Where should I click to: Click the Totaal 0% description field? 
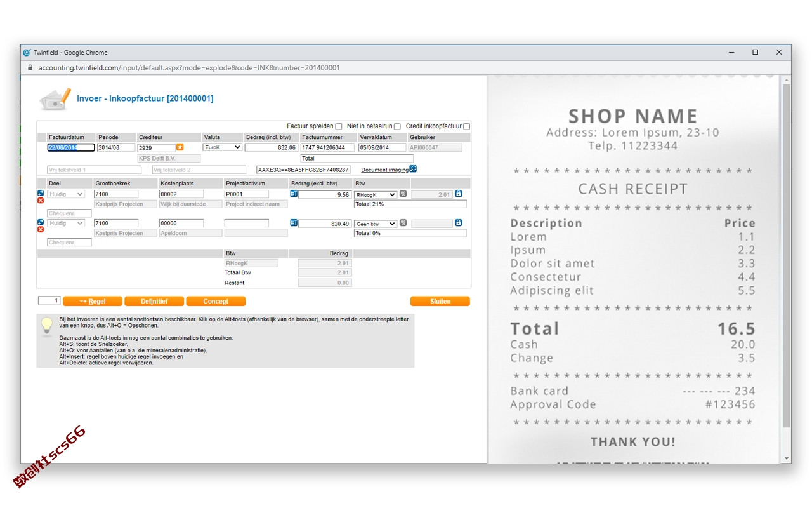[410, 234]
